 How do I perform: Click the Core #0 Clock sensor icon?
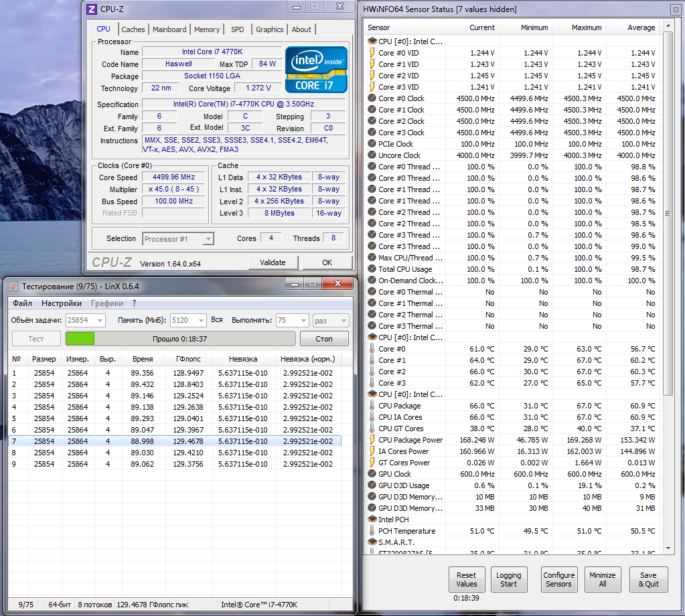pos(372,98)
